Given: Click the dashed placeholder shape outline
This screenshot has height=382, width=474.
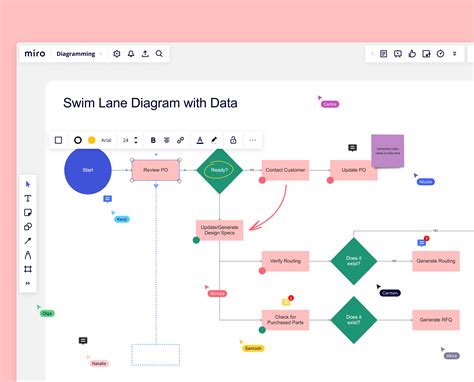Looking at the screenshot, I should click(x=156, y=355).
